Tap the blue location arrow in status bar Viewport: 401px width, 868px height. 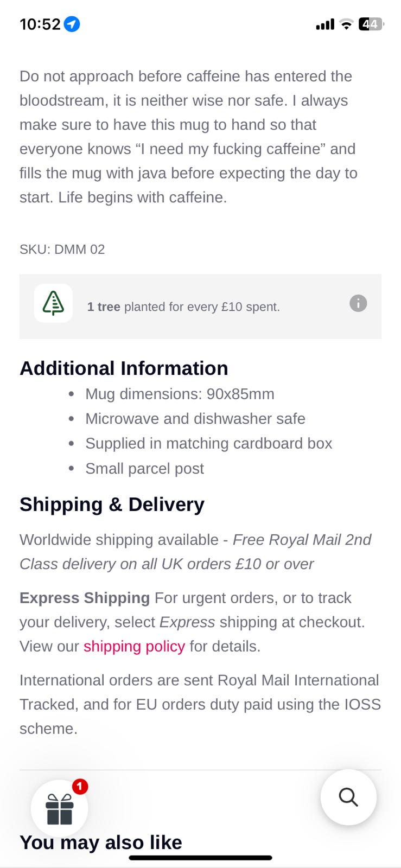tap(72, 24)
